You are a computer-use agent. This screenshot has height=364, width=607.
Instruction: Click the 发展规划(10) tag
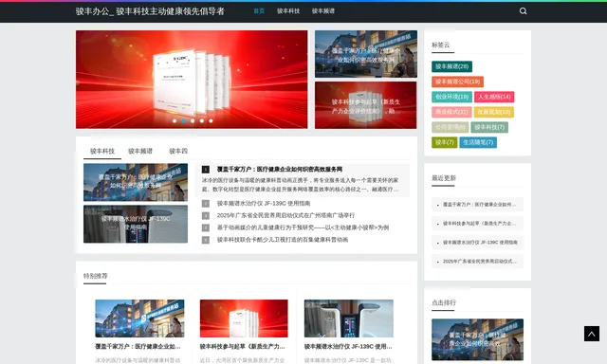(494, 112)
